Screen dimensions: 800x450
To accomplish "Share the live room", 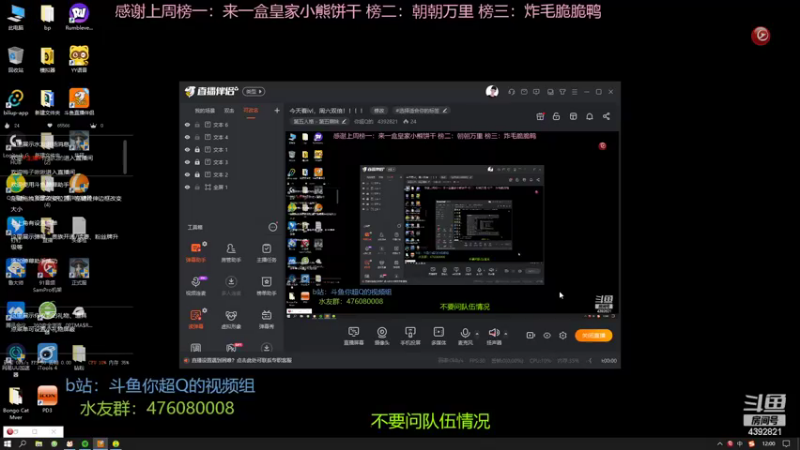I will pyautogui.click(x=606, y=116).
